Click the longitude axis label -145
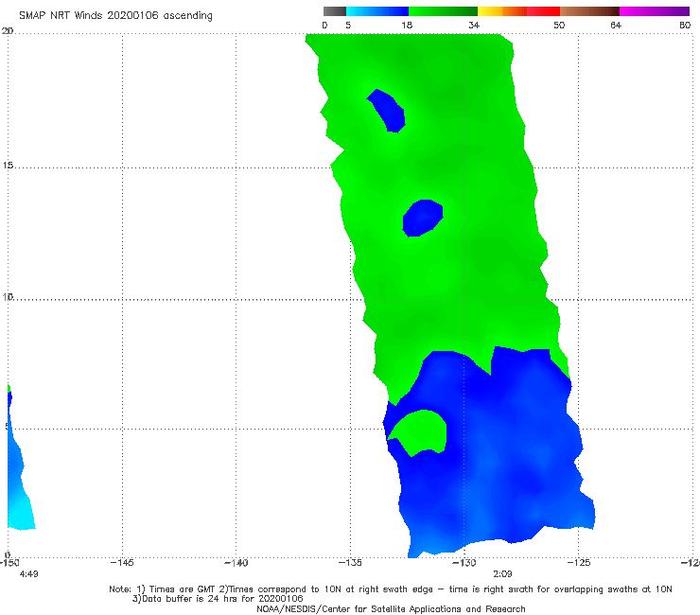Screen dimensions: 700x615 click(122, 563)
